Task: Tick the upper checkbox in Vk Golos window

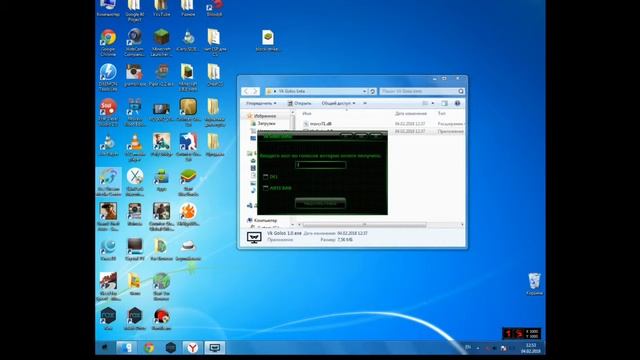Action: click(266, 176)
